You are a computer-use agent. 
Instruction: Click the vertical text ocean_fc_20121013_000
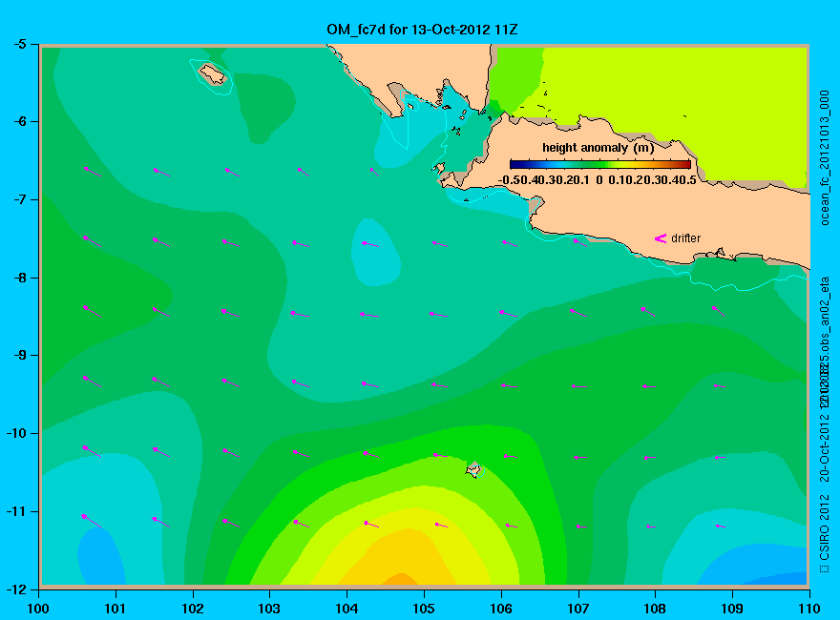point(825,158)
